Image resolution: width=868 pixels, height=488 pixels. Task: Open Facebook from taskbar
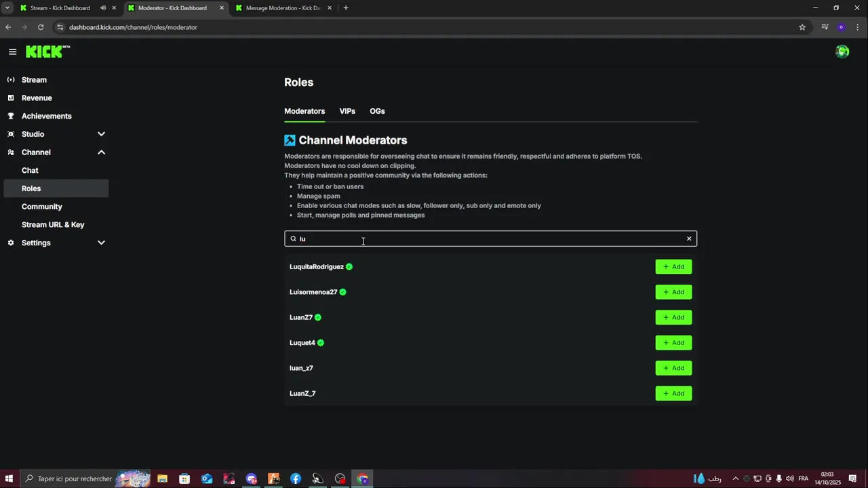coord(296,479)
